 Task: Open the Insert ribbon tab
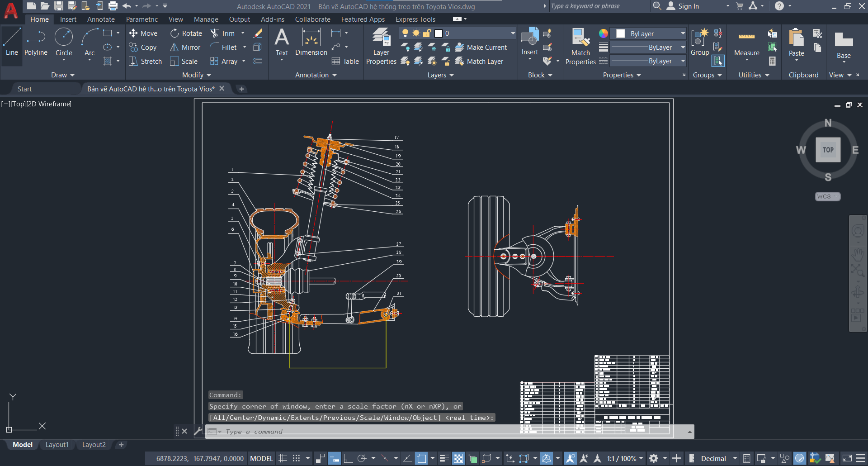68,19
